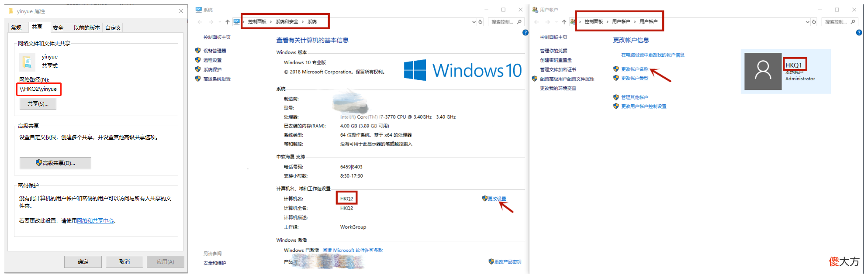Click the up arrow in 系统 window
Image resolution: width=868 pixels, height=278 pixels.
click(228, 22)
